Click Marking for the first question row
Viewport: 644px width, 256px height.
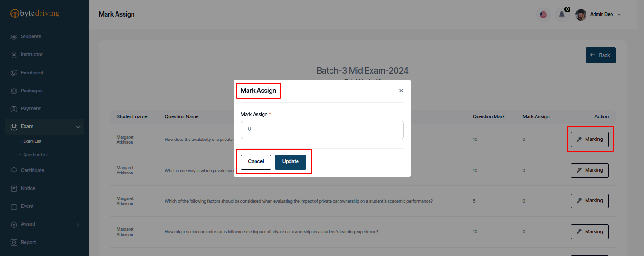point(590,140)
